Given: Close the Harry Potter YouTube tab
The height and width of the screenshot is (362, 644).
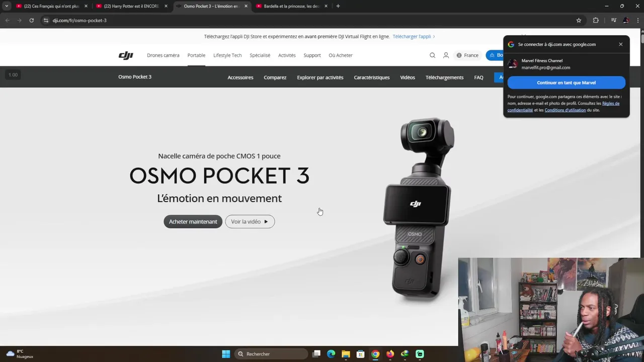Looking at the screenshot, I should coord(166,6).
